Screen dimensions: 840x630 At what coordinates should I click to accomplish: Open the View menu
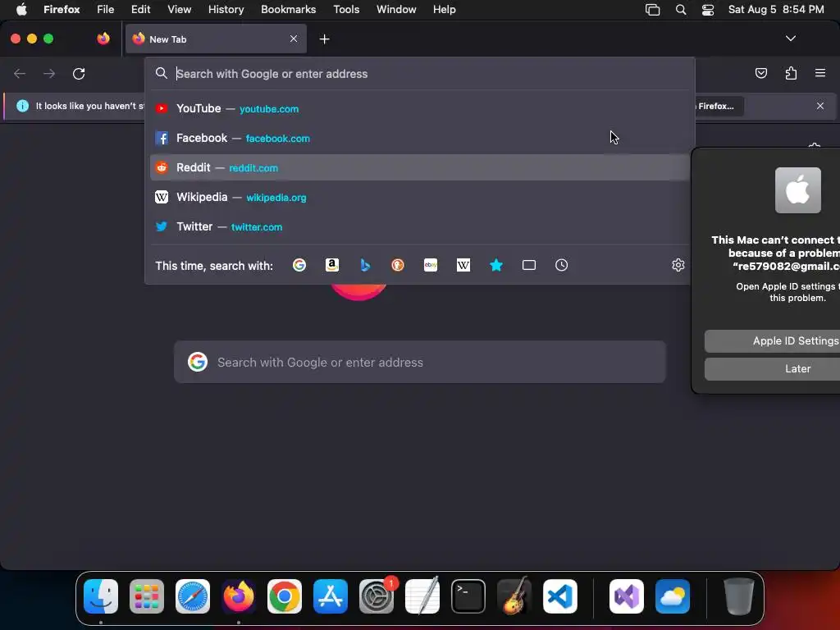pyautogui.click(x=179, y=10)
